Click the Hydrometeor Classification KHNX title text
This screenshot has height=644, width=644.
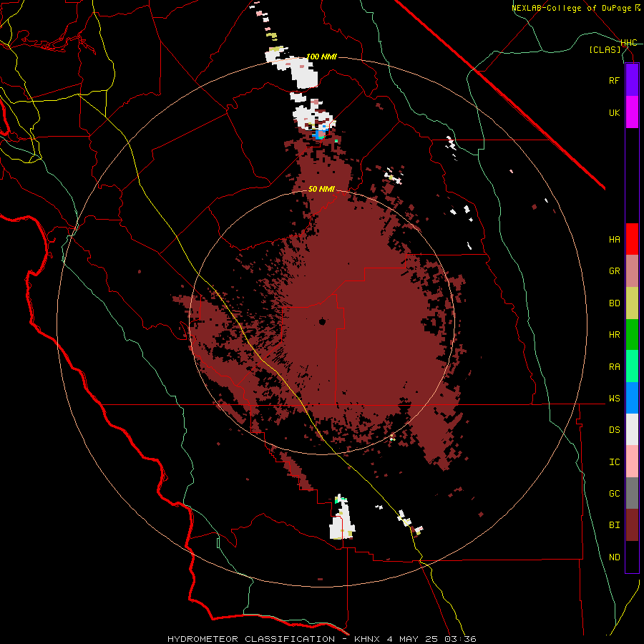coord(321,639)
